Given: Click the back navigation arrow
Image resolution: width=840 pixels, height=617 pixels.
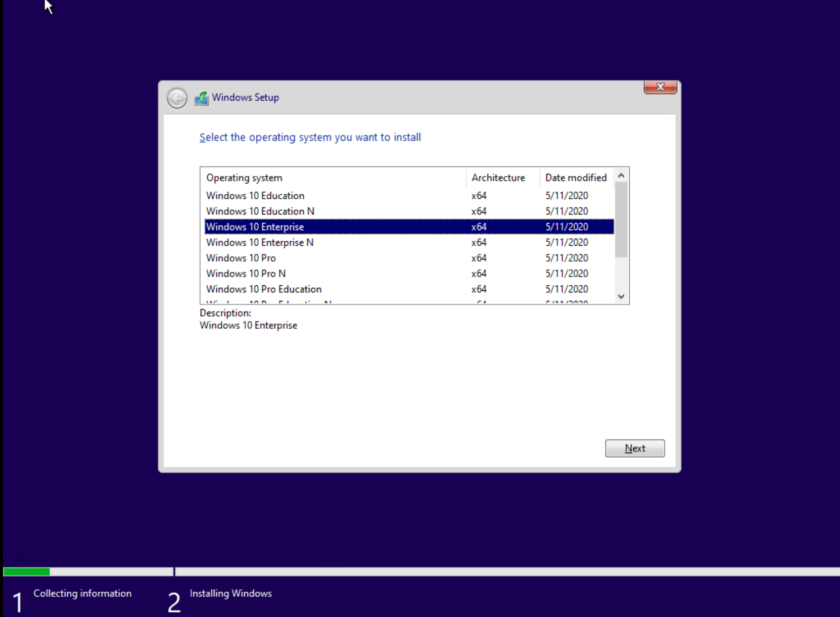Looking at the screenshot, I should (x=176, y=98).
